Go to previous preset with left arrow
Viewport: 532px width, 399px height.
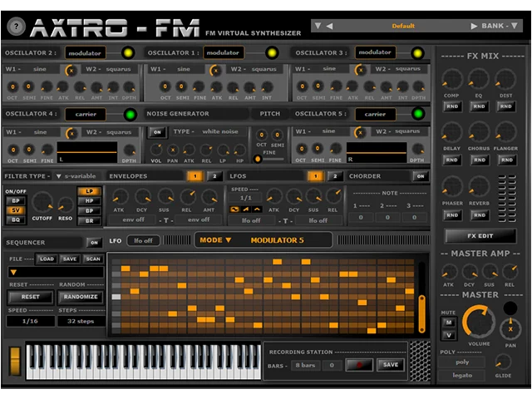click(329, 26)
